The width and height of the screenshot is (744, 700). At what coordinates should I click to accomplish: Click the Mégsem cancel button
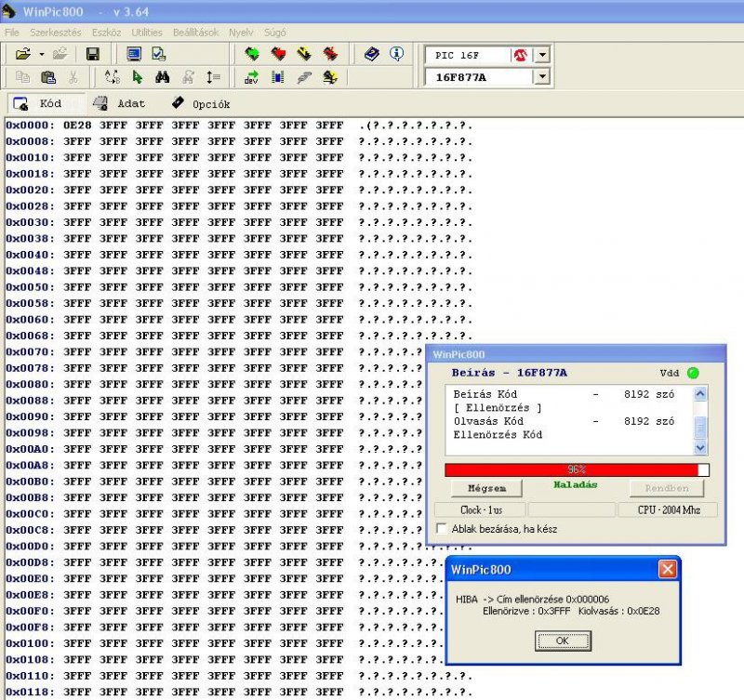(x=486, y=488)
